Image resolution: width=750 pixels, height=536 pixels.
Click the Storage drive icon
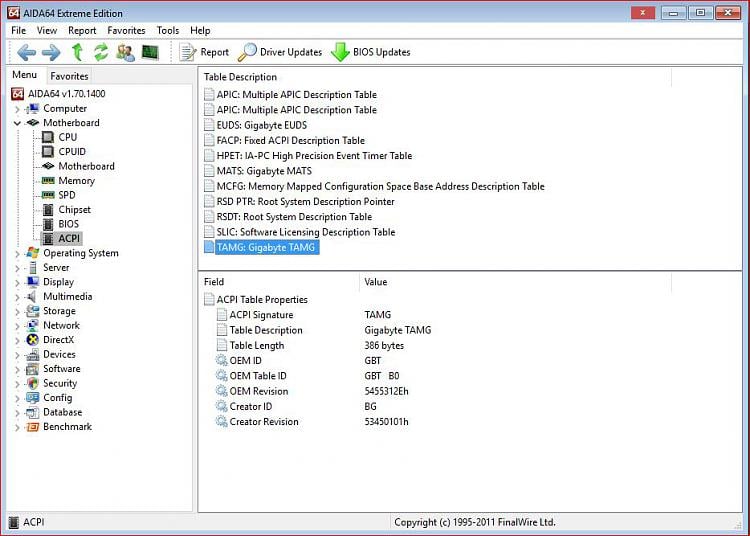coord(33,311)
